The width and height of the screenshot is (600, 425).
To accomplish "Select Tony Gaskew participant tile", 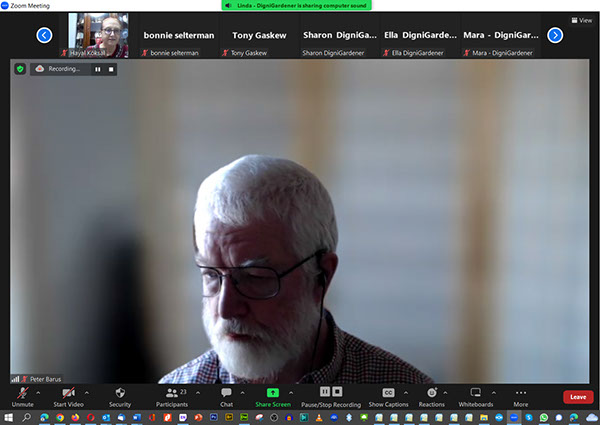I will (x=259, y=35).
